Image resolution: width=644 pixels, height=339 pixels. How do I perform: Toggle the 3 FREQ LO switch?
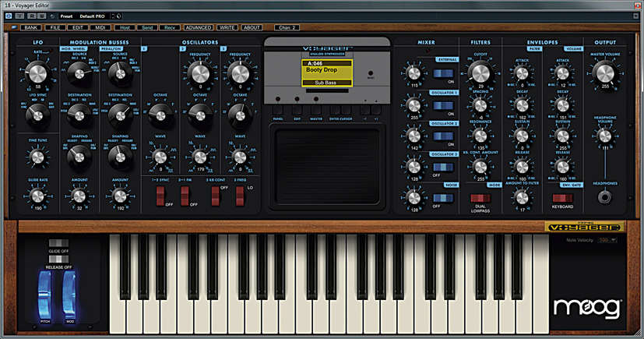(x=240, y=196)
